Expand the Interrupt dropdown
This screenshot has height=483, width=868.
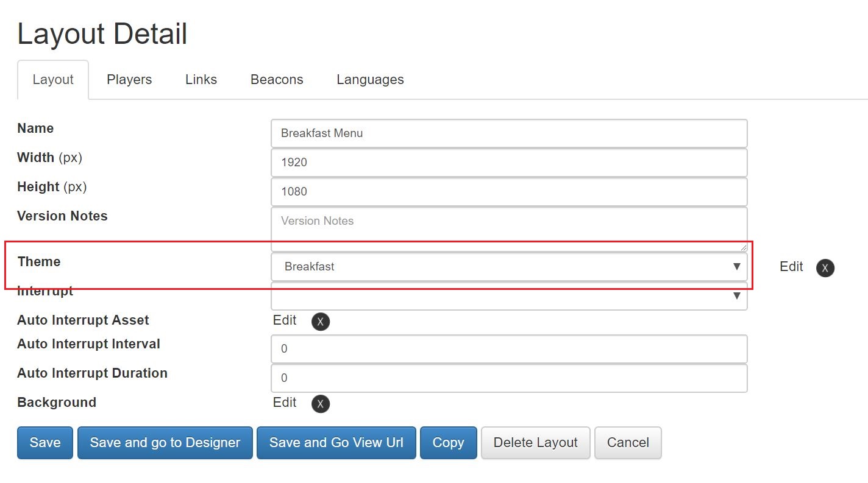509,296
